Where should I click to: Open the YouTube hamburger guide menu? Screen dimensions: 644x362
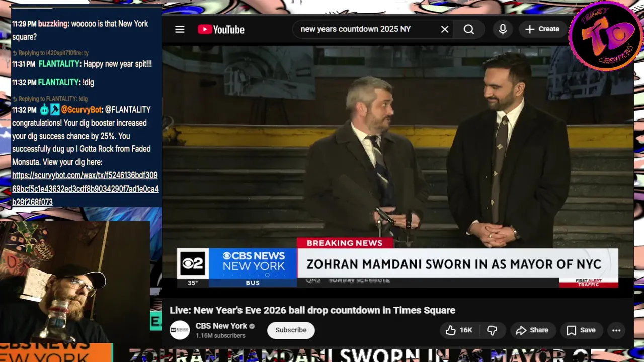coord(180,29)
